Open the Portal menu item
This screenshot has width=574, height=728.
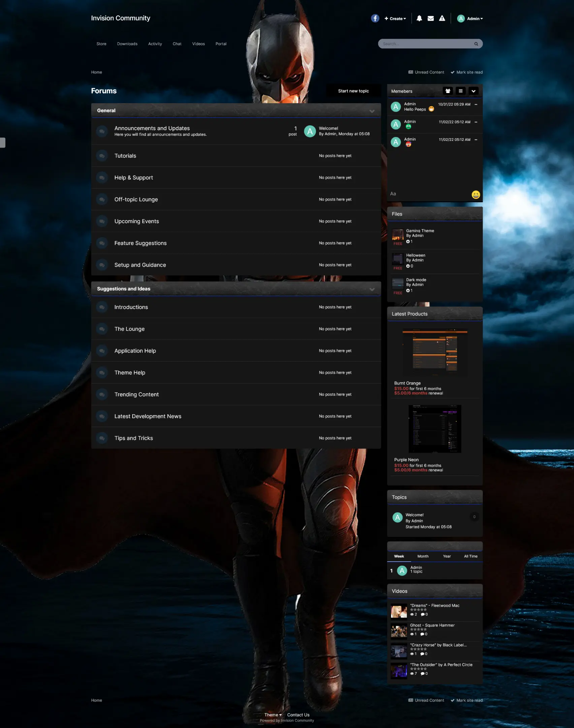pos(221,44)
